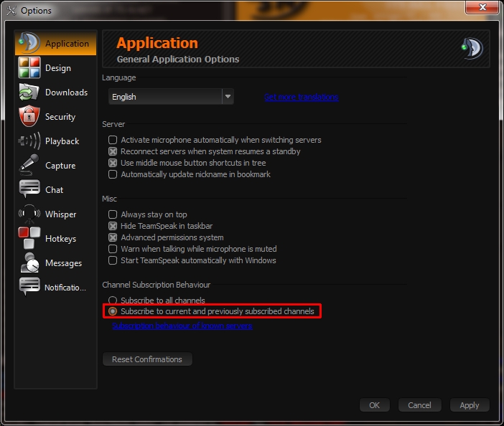
Task: Check Start TeamSpeak automatically with Windows
Action: point(113,260)
